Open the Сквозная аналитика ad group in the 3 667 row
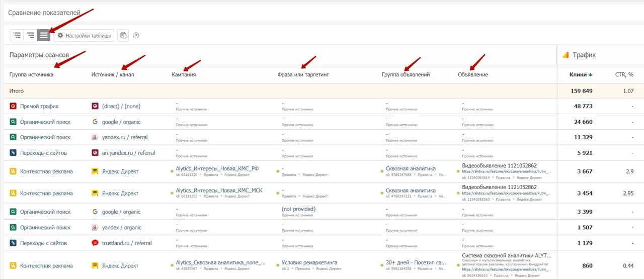Image resolution: width=644 pixels, height=279 pixels. tap(411, 168)
